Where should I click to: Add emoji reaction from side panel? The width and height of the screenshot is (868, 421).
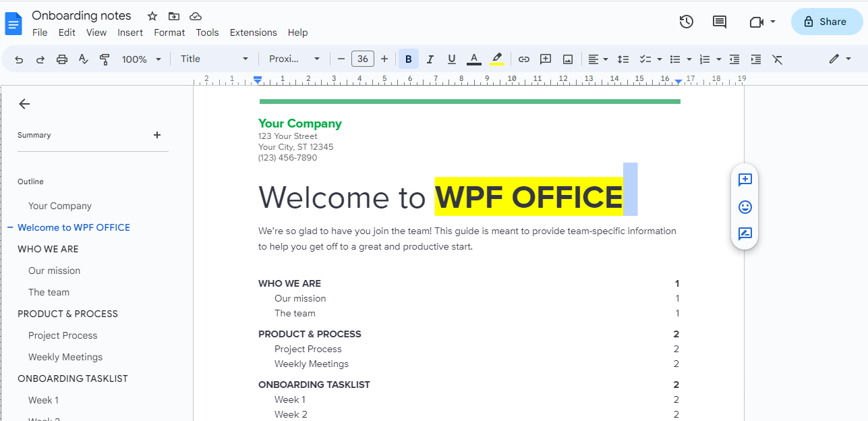(x=745, y=207)
